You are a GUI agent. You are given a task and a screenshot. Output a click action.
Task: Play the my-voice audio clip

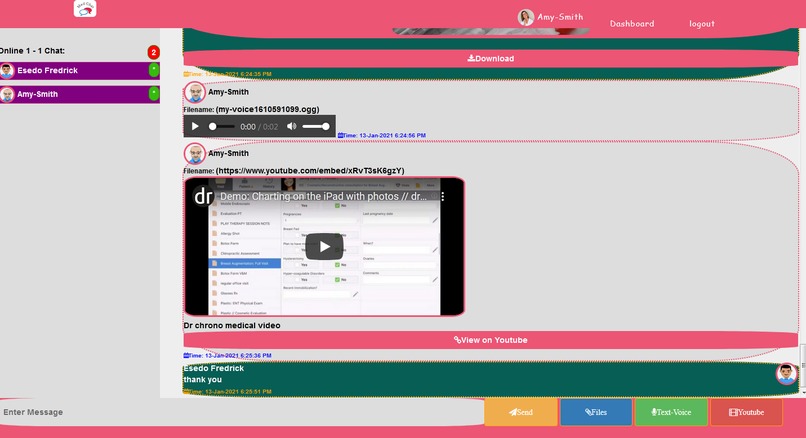(195, 126)
